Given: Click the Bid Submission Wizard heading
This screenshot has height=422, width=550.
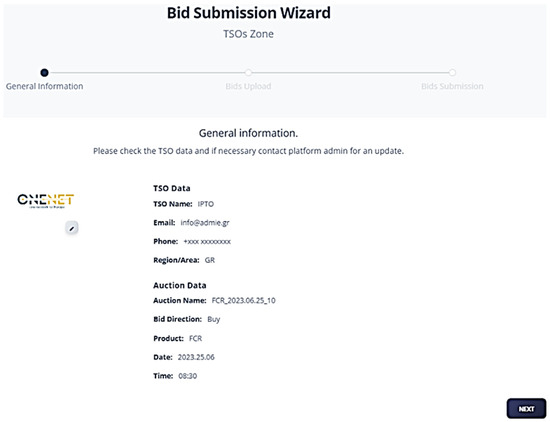Looking at the screenshot, I should click(x=249, y=13).
